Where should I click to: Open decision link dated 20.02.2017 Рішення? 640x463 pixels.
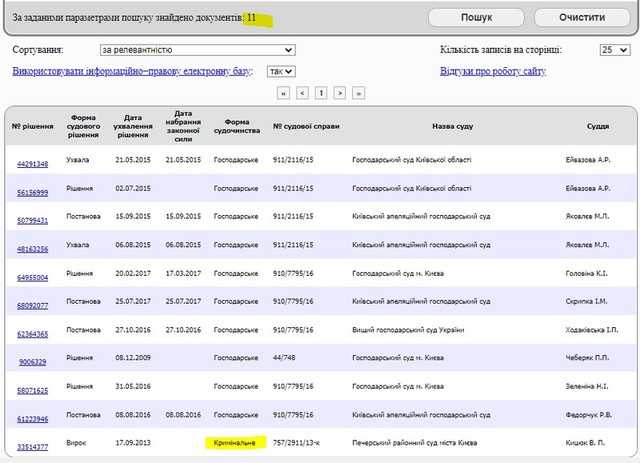coord(32,278)
